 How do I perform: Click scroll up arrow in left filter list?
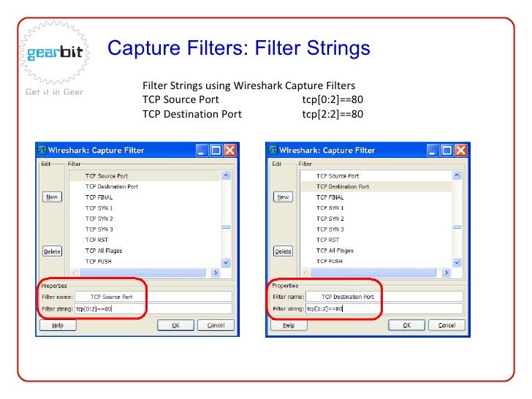(226, 175)
